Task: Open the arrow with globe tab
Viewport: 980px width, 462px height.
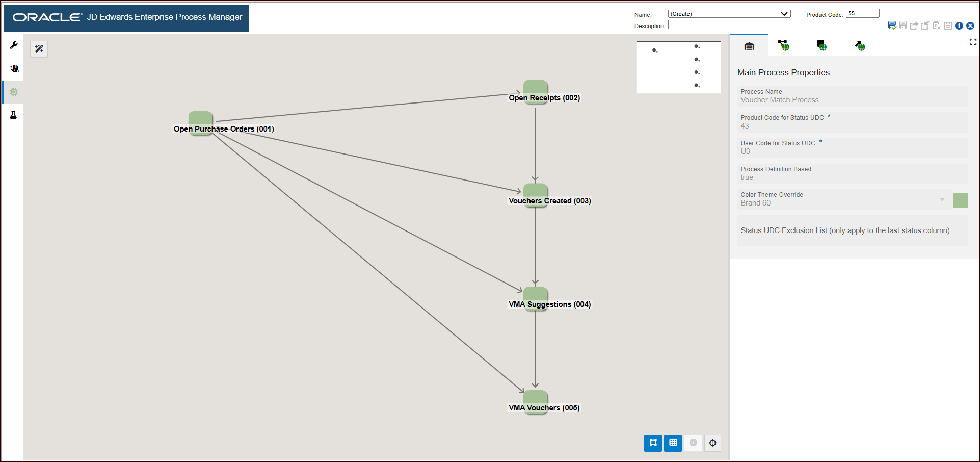Action: pyautogui.click(x=860, y=46)
